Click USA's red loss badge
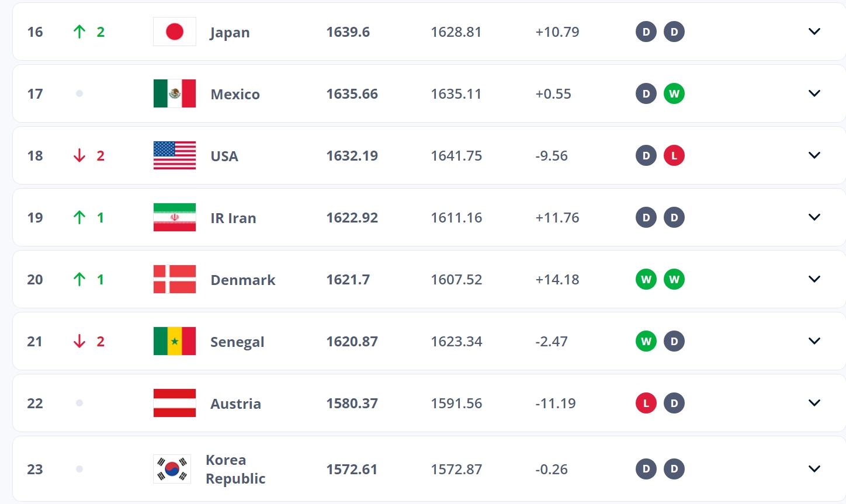This screenshot has height=504, width=846. [674, 155]
